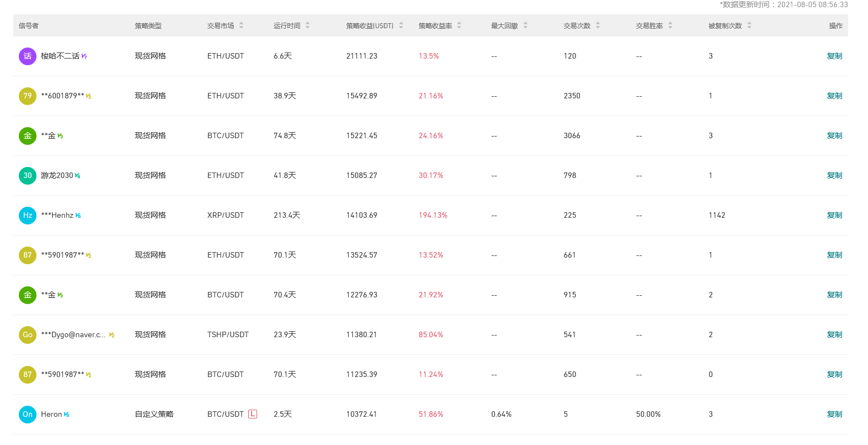Click the level badge next to **6001879**
Viewport: 868px width, 445px height.
pyautogui.click(x=88, y=96)
